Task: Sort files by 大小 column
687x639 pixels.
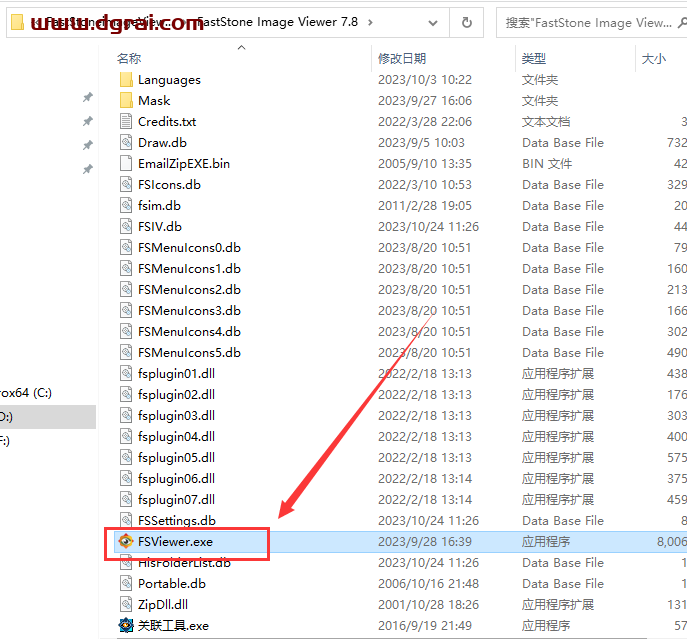Action: (654, 59)
